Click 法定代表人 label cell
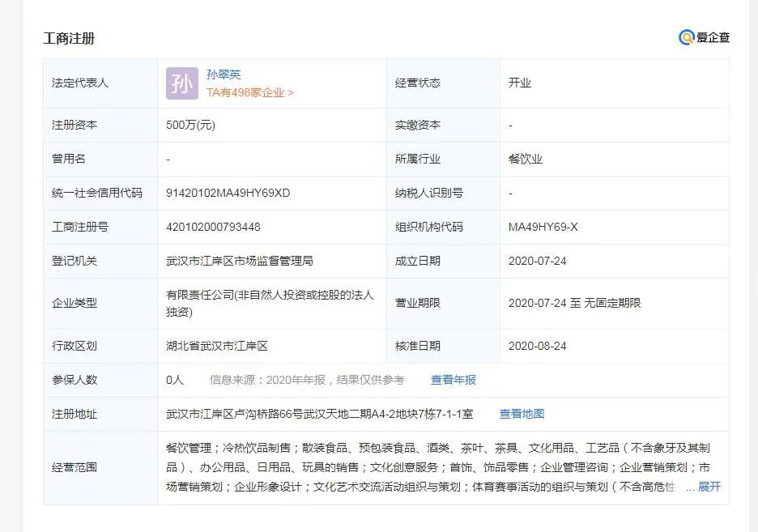The image size is (758, 532). pyautogui.click(x=100, y=83)
